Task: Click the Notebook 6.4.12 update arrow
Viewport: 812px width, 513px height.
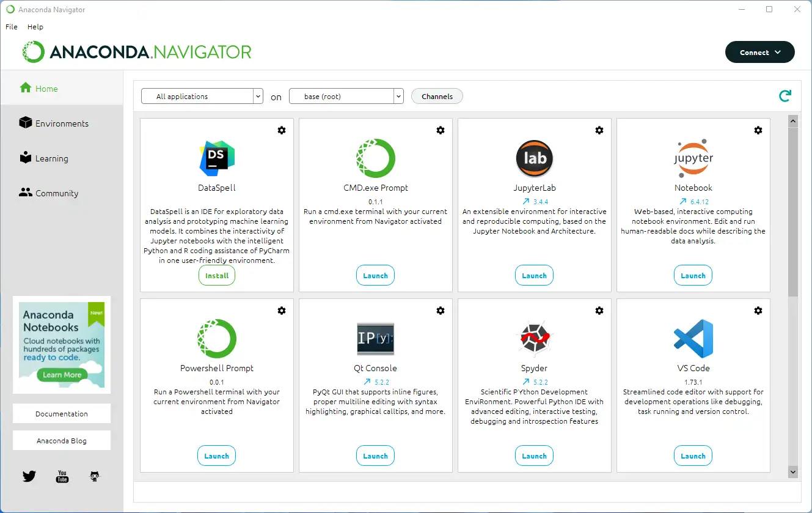Action: click(682, 201)
